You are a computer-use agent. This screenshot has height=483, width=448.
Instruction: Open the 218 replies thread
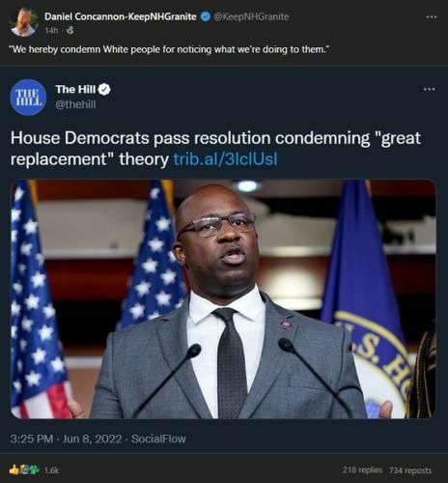(x=362, y=470)
